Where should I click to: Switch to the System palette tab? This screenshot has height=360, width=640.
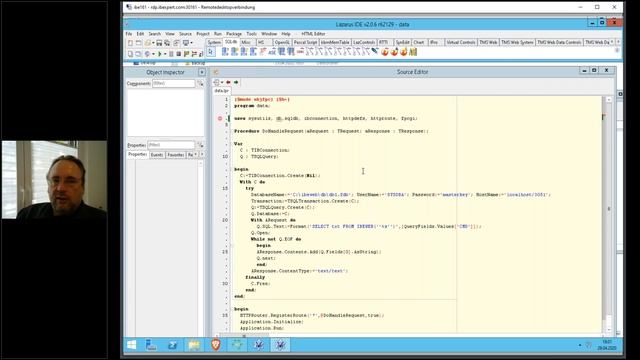[x=214, y=42]
